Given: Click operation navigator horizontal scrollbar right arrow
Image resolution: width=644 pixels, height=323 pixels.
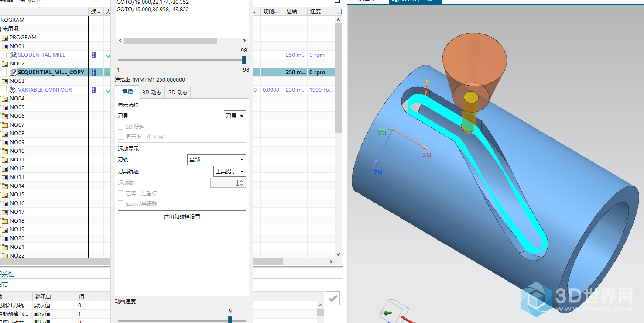Looking at the screenshot, I should coord(331,262).
